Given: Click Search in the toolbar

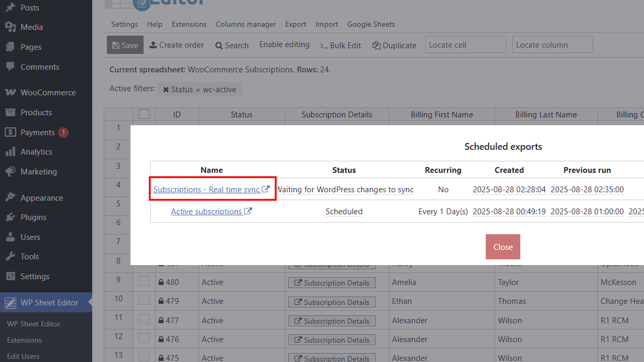Looking at the screenshot, I should (232, 46).
